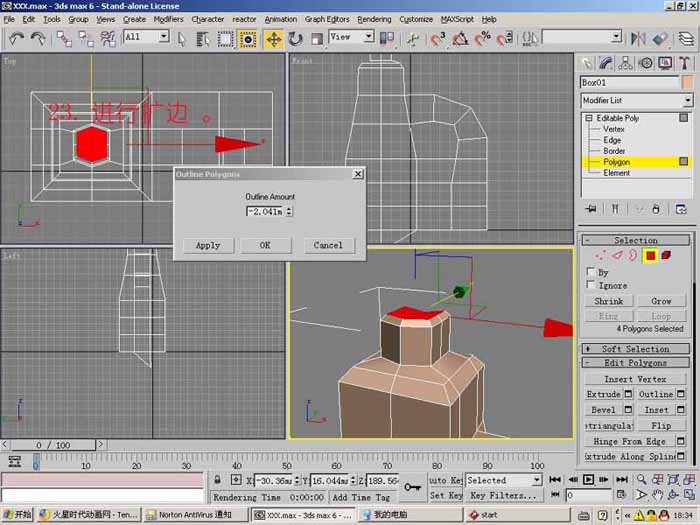Select Border sub-object level icon
The height and width of the screenshot is (525, 700).
tap(633, 255)
